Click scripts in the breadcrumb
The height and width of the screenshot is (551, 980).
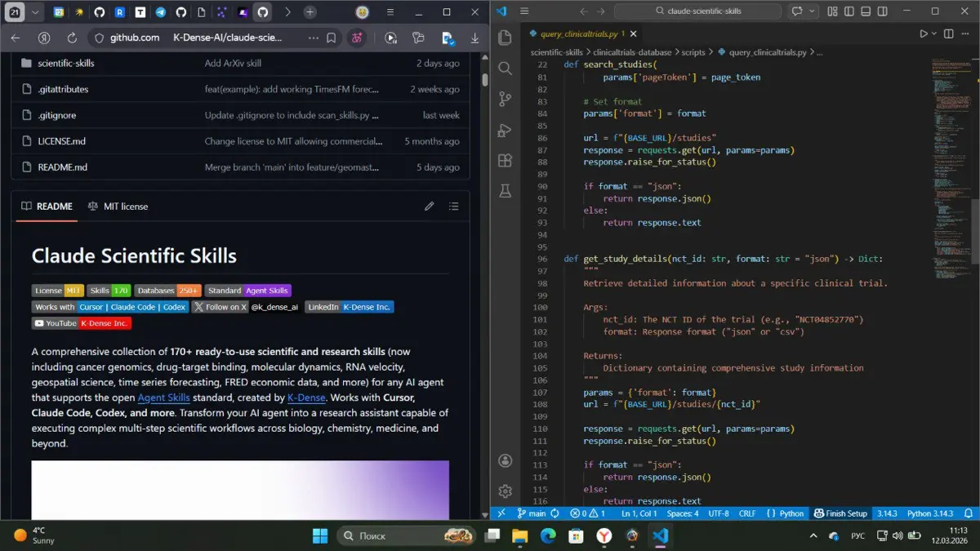click(693, 52)
